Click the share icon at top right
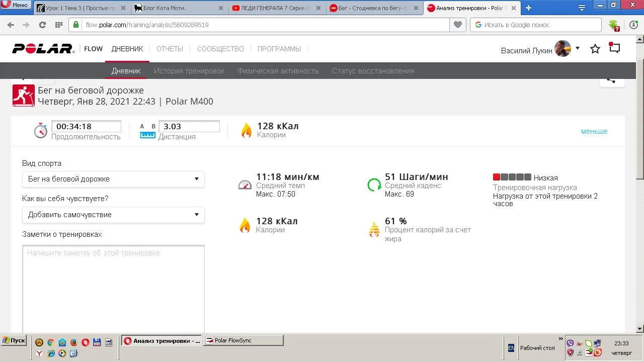The width and height of the screenshot is (644, 362). (x=611, y=80)
